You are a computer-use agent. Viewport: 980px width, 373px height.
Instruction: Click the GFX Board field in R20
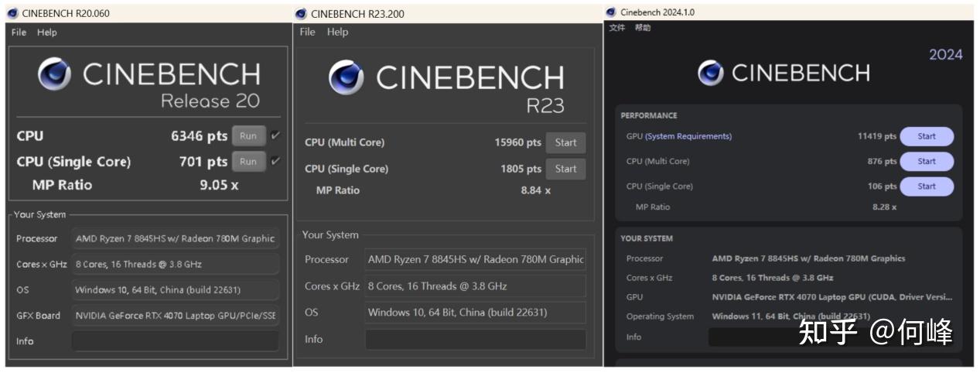(x=176, y=316)
